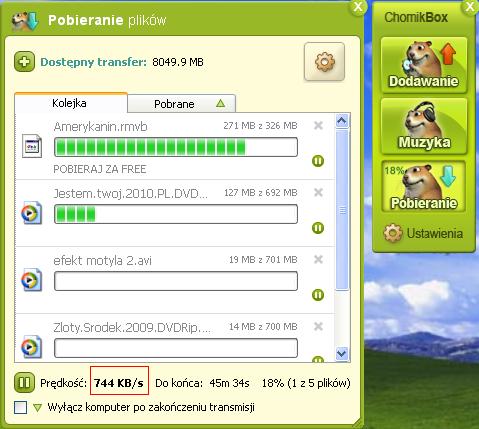Remove Amerykanin.rmvb from the queue
Image resolution: width=479 pixels, height=429 pixels.
pos(318,125)
